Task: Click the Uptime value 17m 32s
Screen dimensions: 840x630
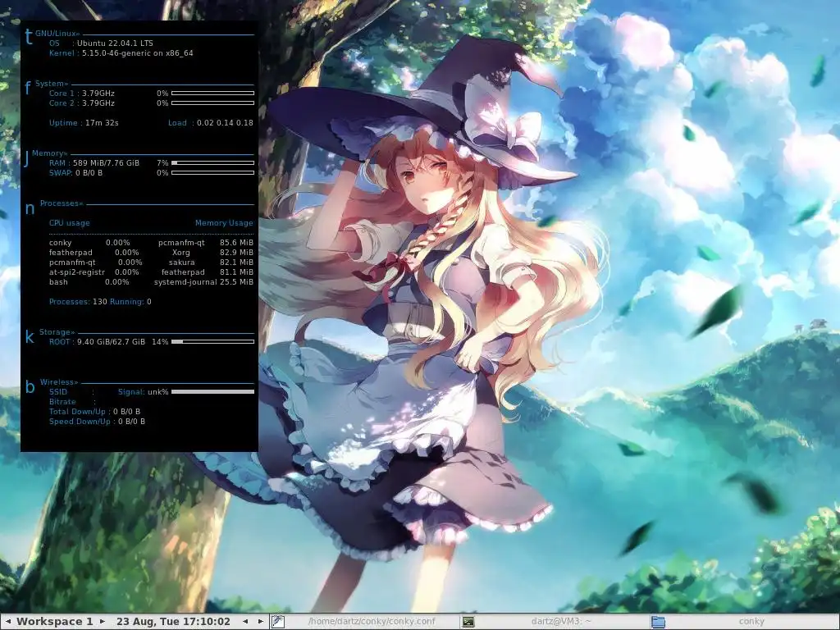Action: pos(102,123)
